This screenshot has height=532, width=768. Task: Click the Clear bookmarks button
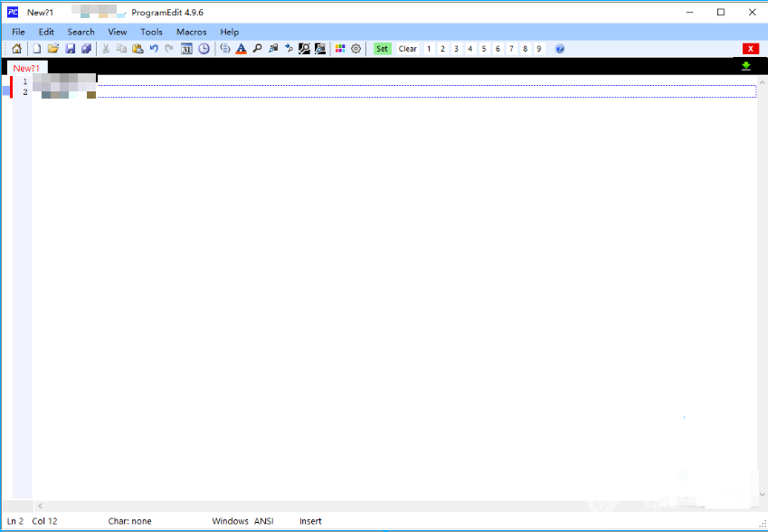[x=407, y=49]
